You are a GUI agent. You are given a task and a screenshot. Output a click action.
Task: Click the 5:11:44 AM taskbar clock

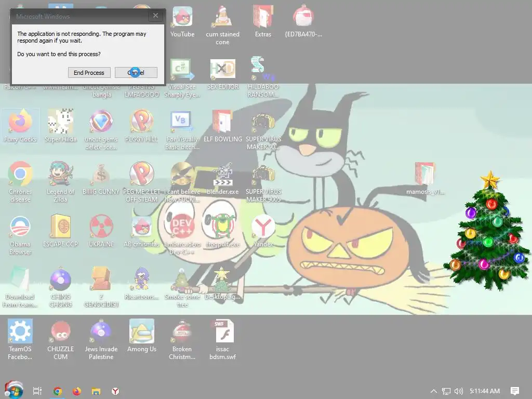coord(485,391)
